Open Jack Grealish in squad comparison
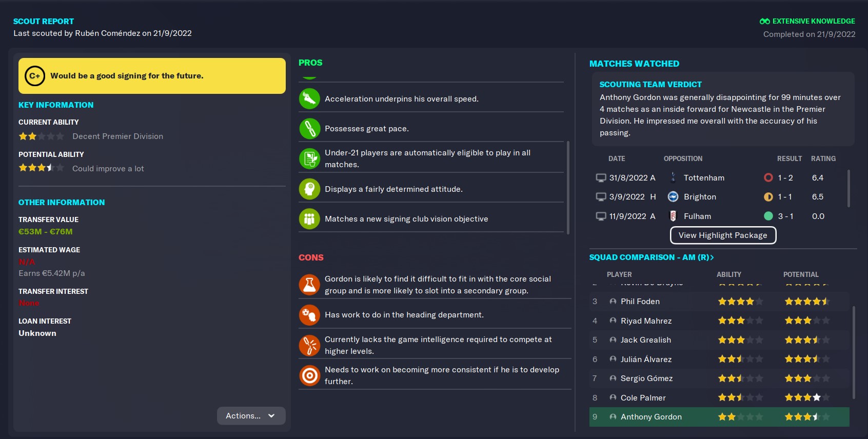 coord(646,340)
